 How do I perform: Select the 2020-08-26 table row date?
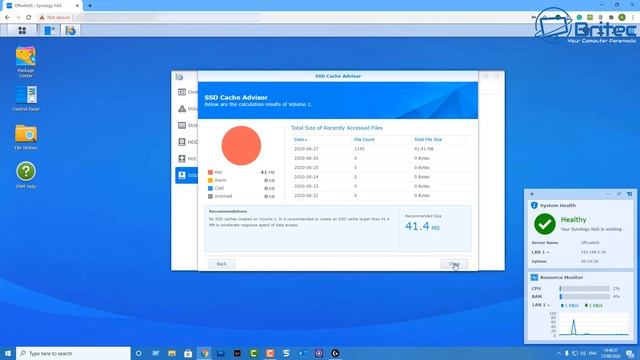pos(306,158)
